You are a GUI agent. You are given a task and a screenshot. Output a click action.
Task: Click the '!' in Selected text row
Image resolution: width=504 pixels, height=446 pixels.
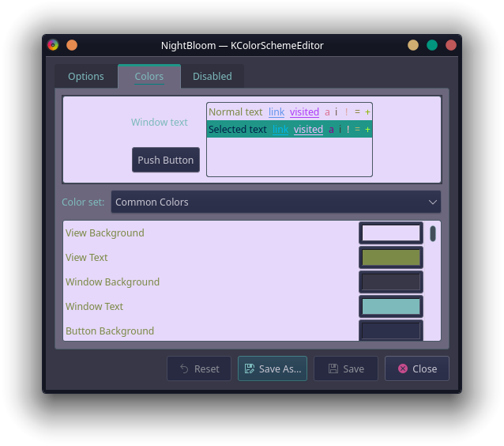pyautogui.click(x=348, y=130)
